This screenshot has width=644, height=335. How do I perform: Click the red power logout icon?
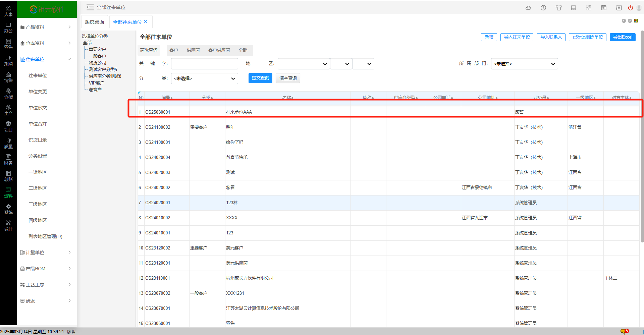click(631, 8)
